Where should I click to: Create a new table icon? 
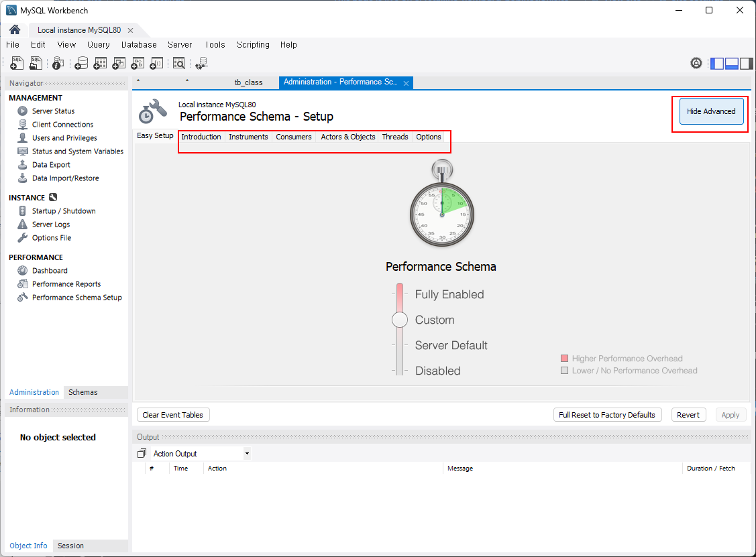[100, 63]
